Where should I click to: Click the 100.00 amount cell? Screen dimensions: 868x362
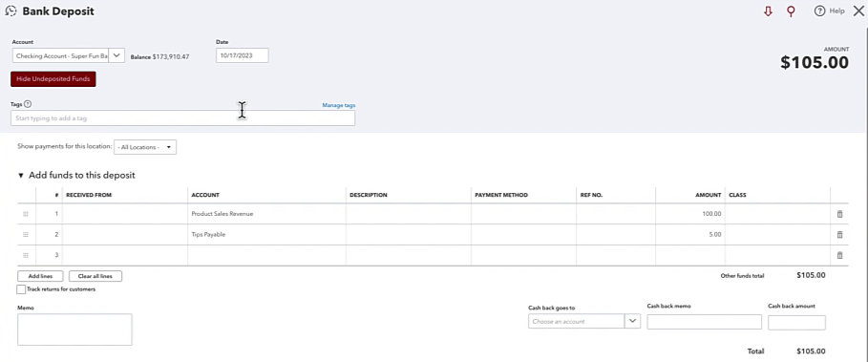tap(689, 214)
